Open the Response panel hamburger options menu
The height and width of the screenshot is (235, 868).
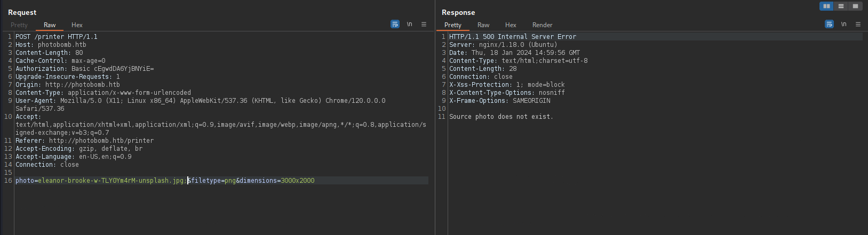tap(858, 24)
